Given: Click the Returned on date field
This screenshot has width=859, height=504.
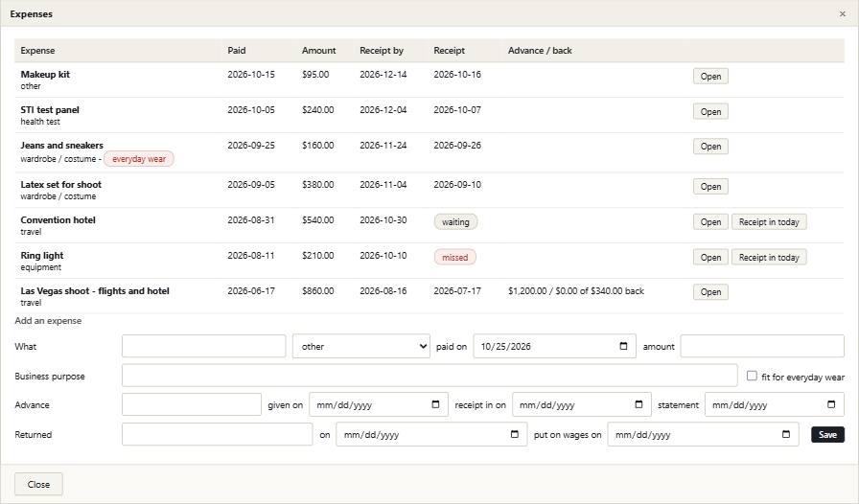Looking at the screenshot, I should pos(431,434).
